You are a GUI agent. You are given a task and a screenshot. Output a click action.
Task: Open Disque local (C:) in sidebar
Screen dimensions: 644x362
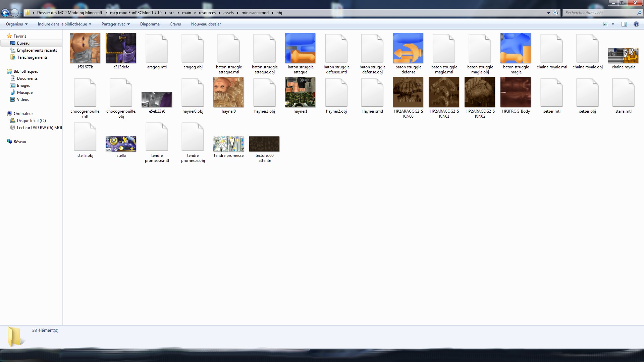point(31,121)
